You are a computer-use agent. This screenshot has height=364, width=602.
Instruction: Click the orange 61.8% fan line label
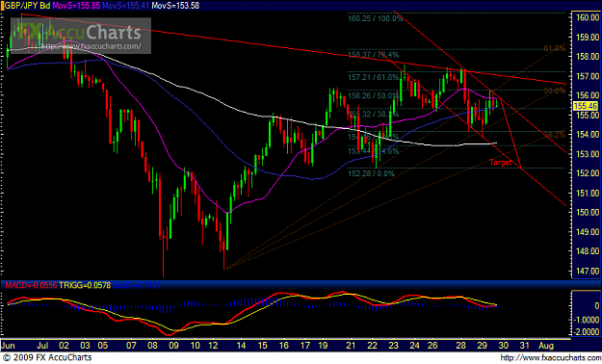[x=555, y=48]
